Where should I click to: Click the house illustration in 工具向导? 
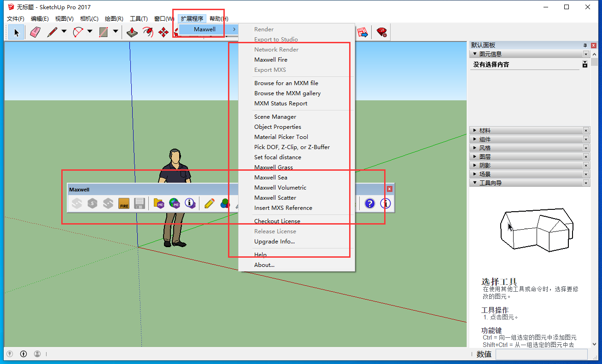click(537, 230)
